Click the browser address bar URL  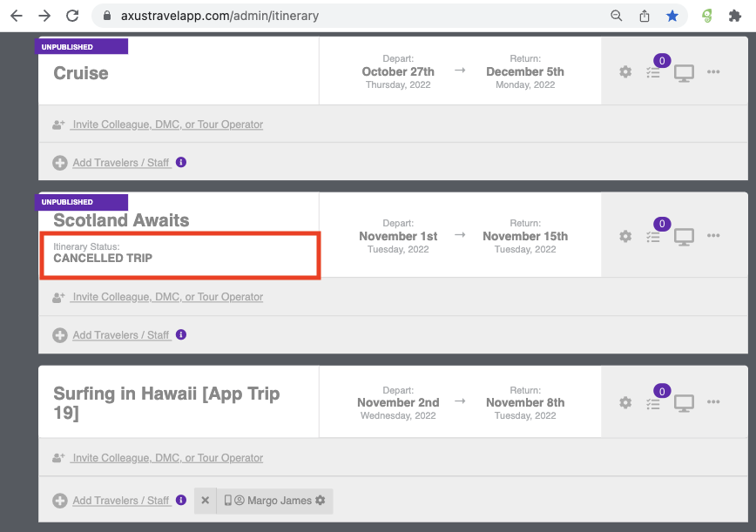(x=219, y=16)
